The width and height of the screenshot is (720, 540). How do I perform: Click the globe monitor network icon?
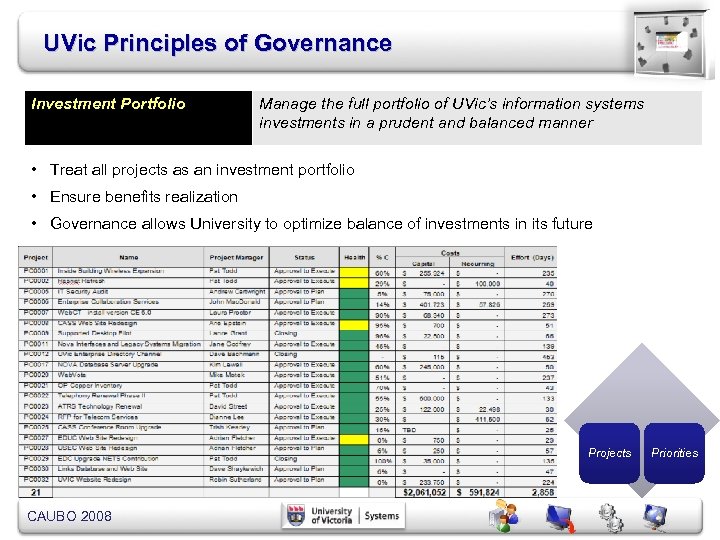[655, 516]
